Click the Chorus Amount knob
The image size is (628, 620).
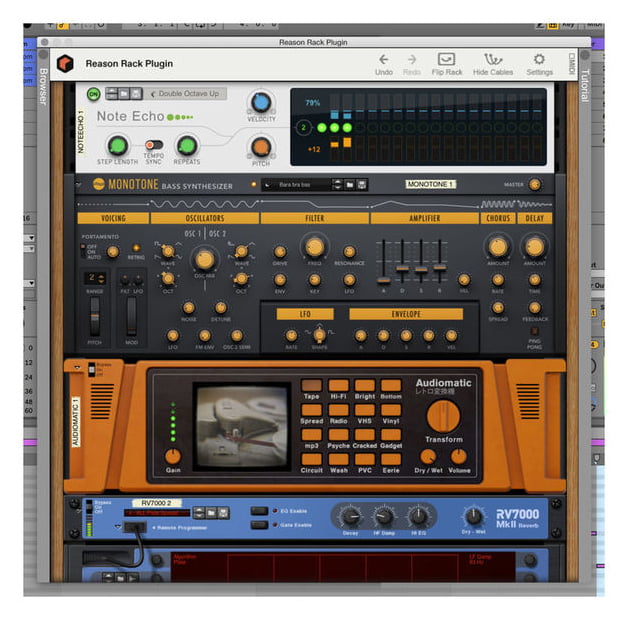[x=498, y=247]
